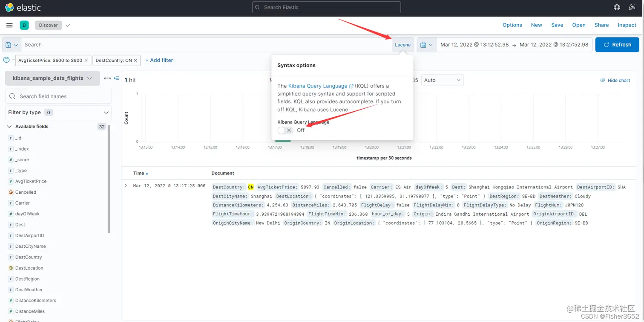Collapse the Available fields section
Viewport: 644px width, 322px height.
click(9, 127)
